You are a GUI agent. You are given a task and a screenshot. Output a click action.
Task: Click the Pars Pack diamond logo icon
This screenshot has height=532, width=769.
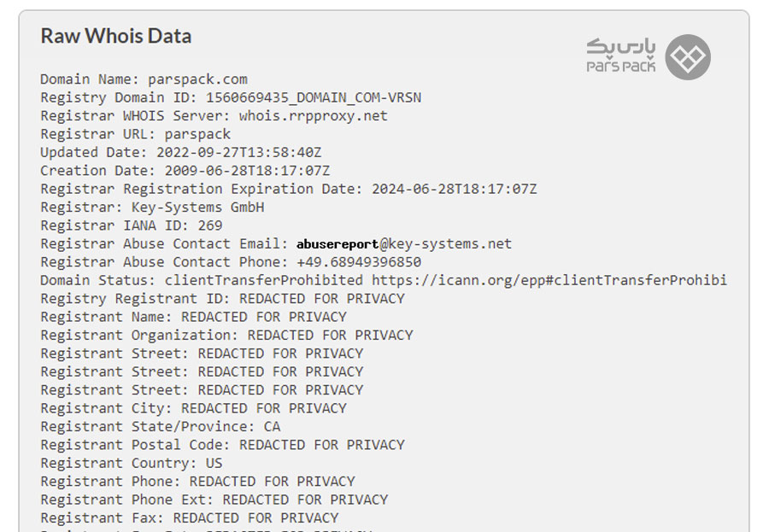(x=688, y=57)
